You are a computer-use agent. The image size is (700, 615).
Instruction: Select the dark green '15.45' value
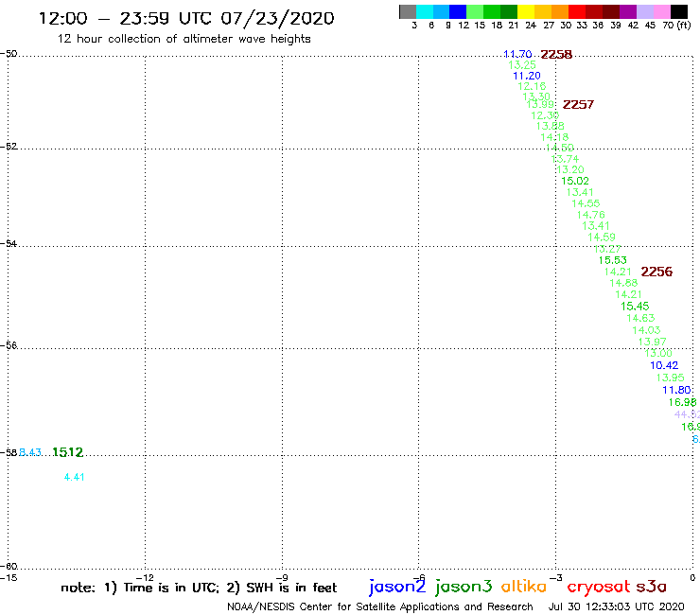tap(635, 306)
